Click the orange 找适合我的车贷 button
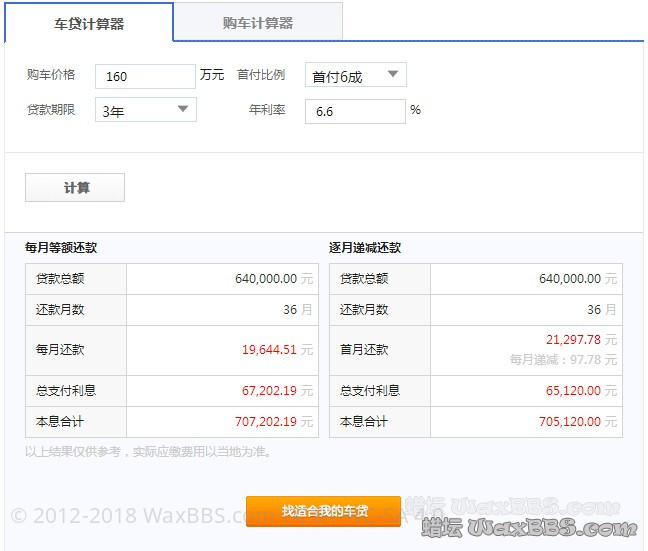This screenshot has height=551, width=648. click(x=324, y=511)
